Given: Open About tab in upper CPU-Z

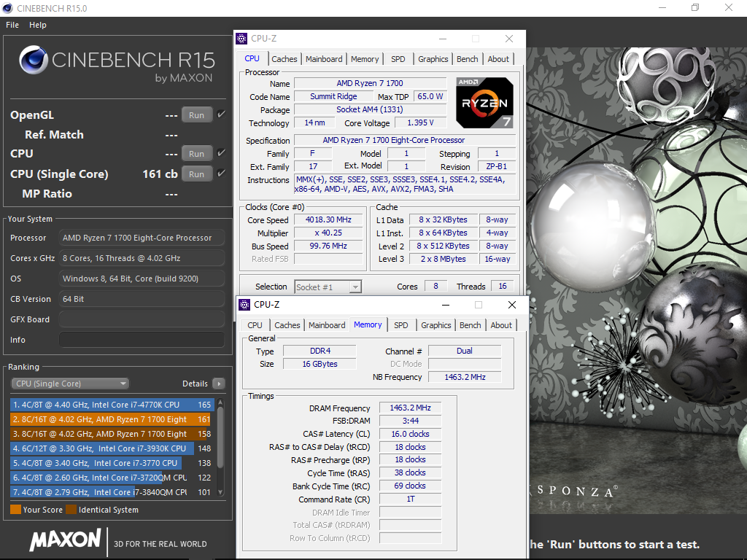Looking at the screenshot, I should coord(498,59).
